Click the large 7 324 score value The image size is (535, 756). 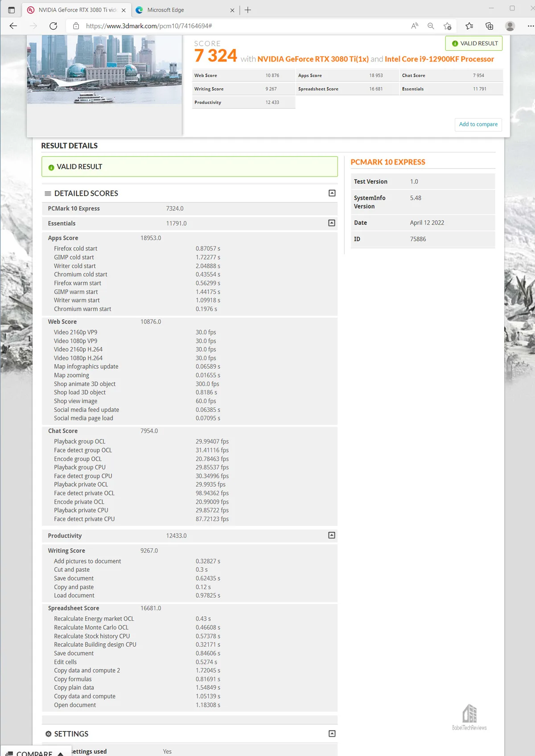pyautogui.click(x=215, y=56)
